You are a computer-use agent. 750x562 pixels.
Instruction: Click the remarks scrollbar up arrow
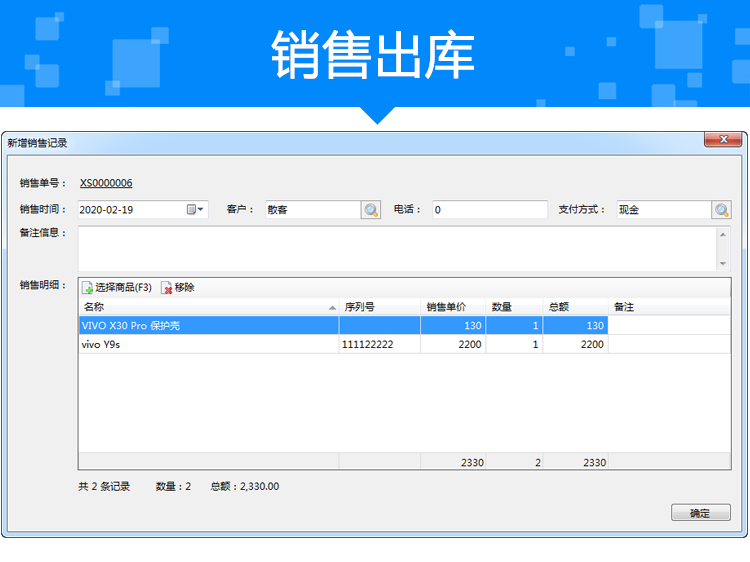[x=723, y=234]
